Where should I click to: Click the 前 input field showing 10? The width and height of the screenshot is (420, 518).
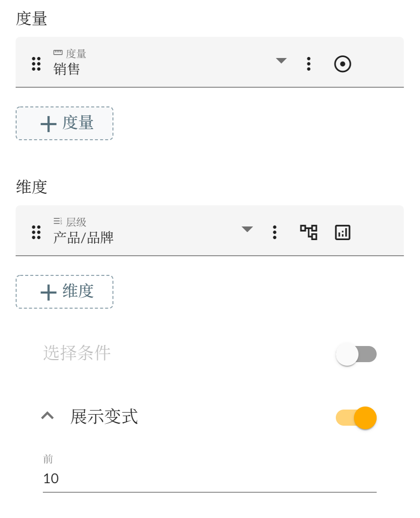point(209,479)
